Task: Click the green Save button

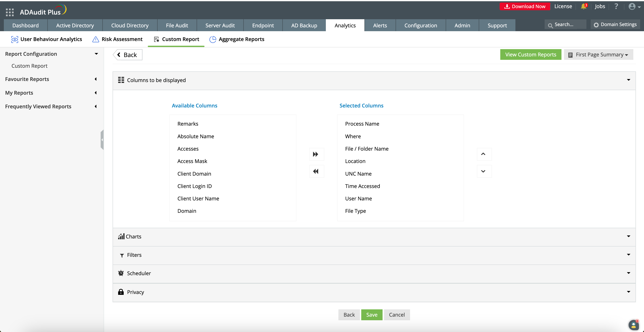Action: (371, 315)
